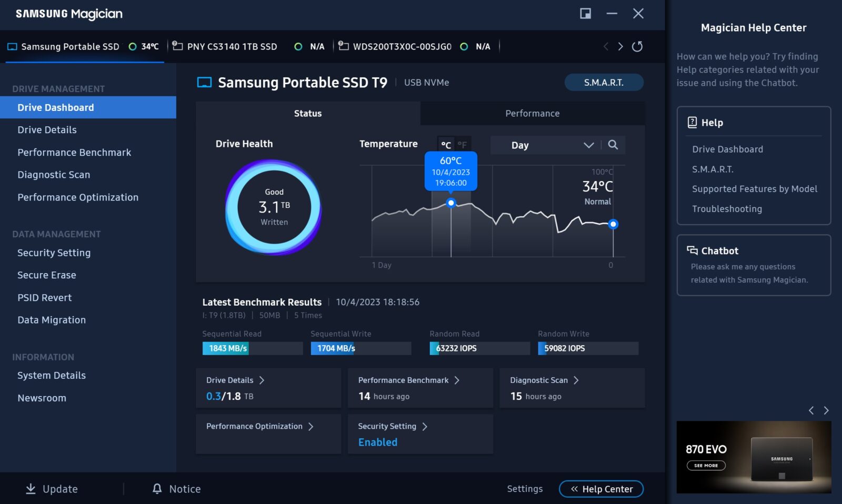Select the PNY CS3140 1TB SSD tab
Viewport: 842px width, 504px height.
pyautogui.click(x=232, y=46)
